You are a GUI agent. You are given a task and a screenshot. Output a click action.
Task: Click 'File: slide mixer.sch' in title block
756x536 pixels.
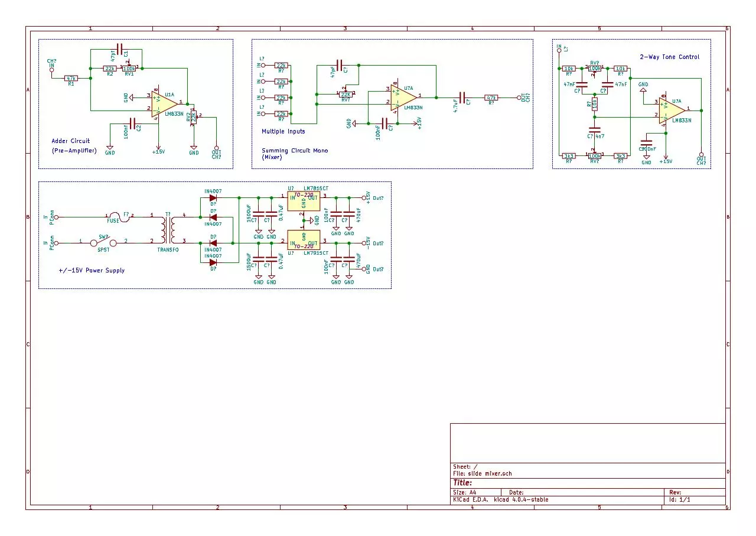(x=482, y=473)
